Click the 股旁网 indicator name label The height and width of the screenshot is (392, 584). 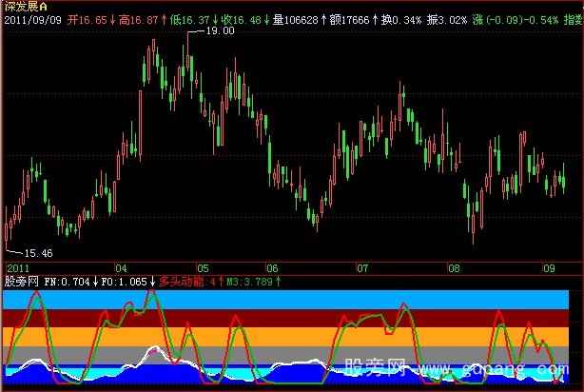tap(21, 282)
